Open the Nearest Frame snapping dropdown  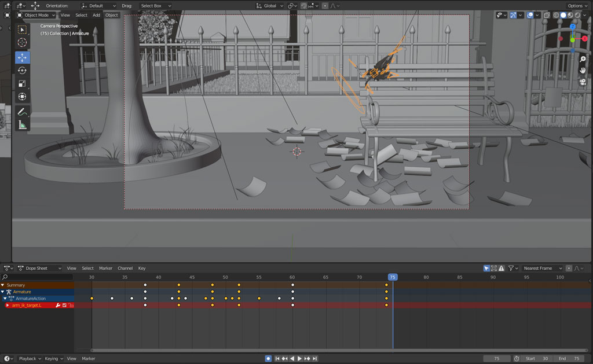(x=542, y=269)
